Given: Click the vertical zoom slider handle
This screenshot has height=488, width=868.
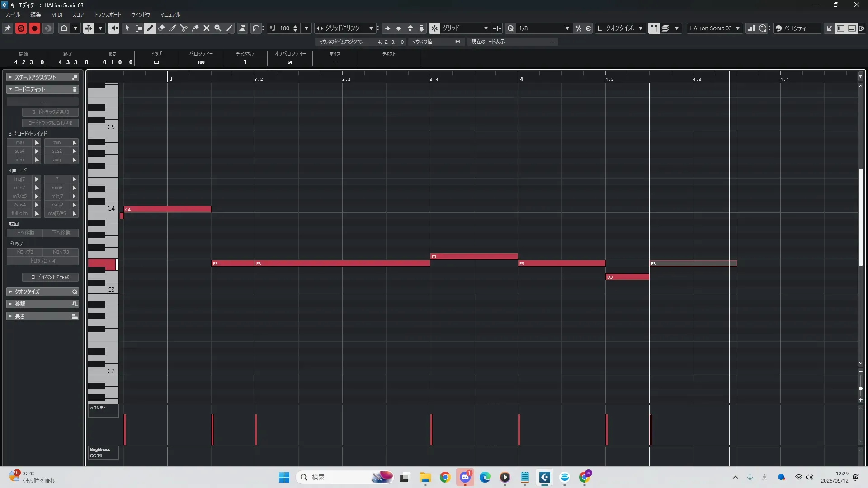Looking at the screenshot, I should coord(860,389).
